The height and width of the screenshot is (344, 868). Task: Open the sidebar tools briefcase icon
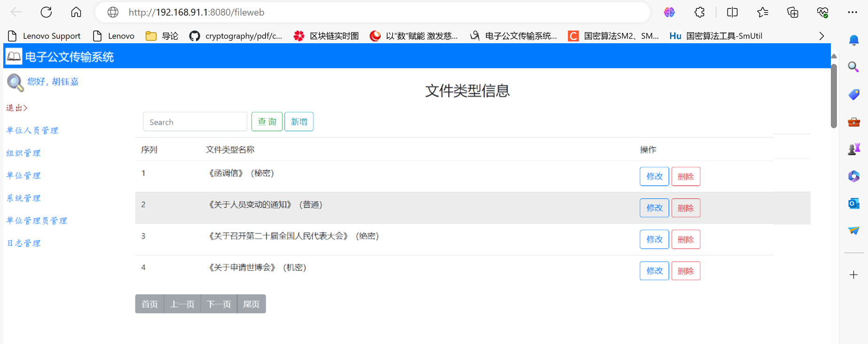854,122
